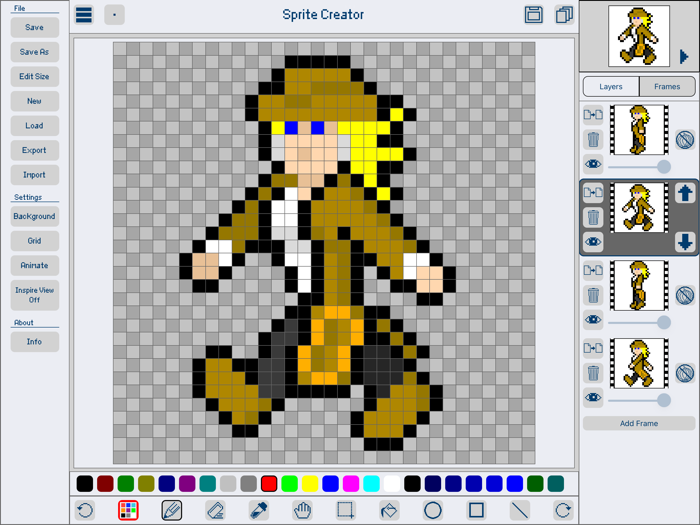Viewport: 700px width, 525px height.
Task: Delete the selected second frame
Action: pyautogui.click(x=593, y=217)
